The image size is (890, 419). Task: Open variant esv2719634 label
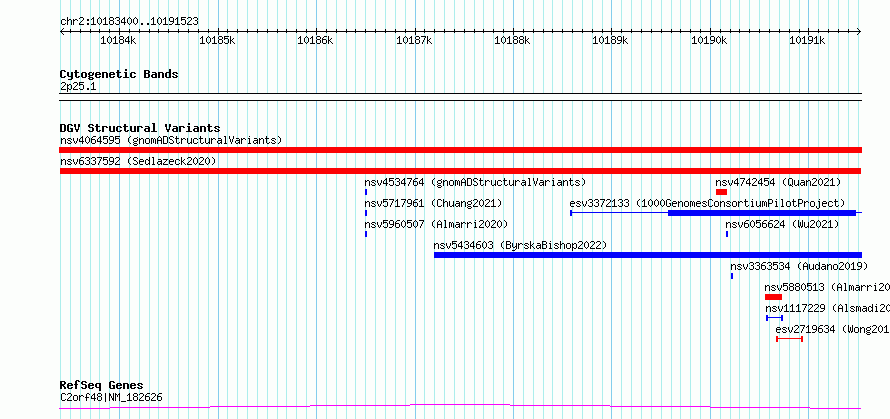(832, 329)
